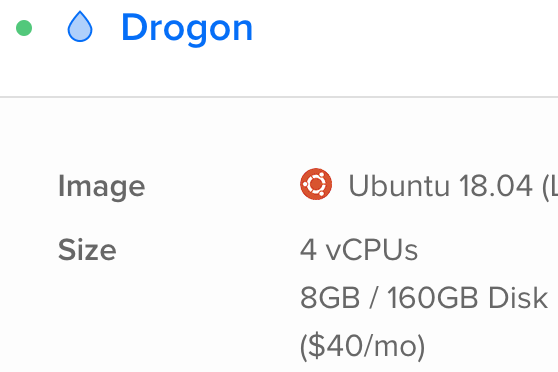The image size is (558, 372).
Task: Select the 4 vCPUs value
Action: (x=359, y=250)
